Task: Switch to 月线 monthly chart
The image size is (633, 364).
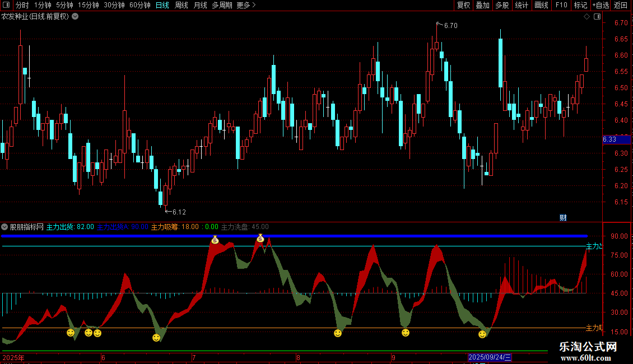Action: click(200, 5)
